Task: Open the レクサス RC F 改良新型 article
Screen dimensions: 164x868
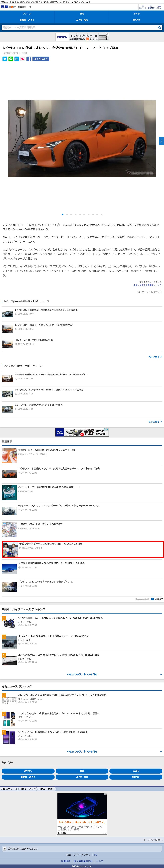Action: click(46, 310)
